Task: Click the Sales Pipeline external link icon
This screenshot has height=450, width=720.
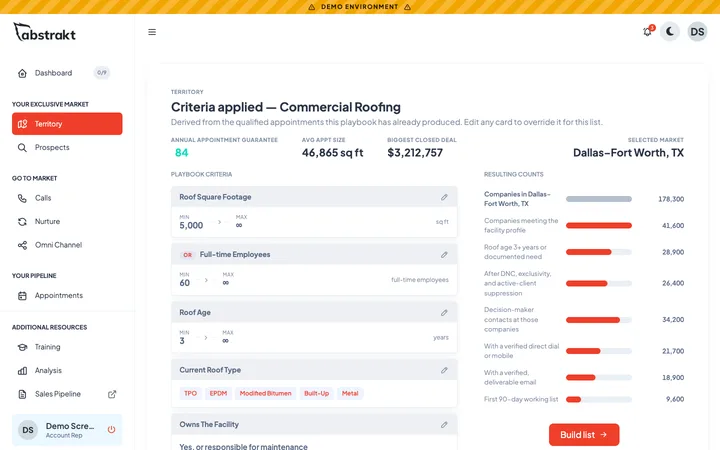Action: click(112, 394)
